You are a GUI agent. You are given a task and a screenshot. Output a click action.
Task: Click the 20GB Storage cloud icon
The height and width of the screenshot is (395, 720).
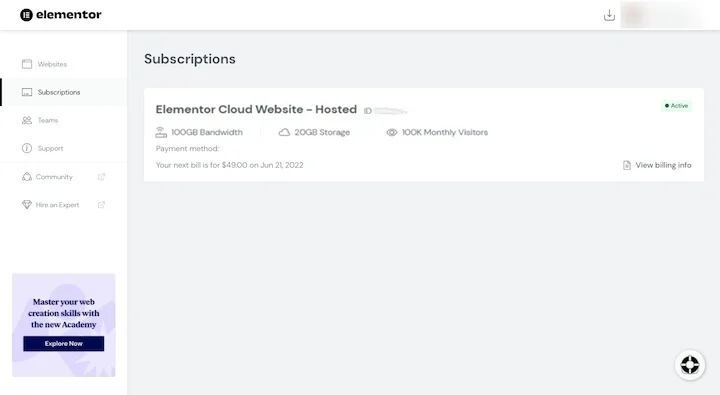click(284, 133)
